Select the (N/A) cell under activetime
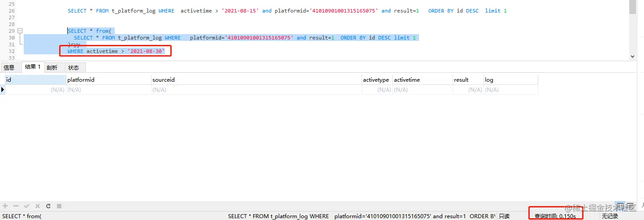 point(422,90)
